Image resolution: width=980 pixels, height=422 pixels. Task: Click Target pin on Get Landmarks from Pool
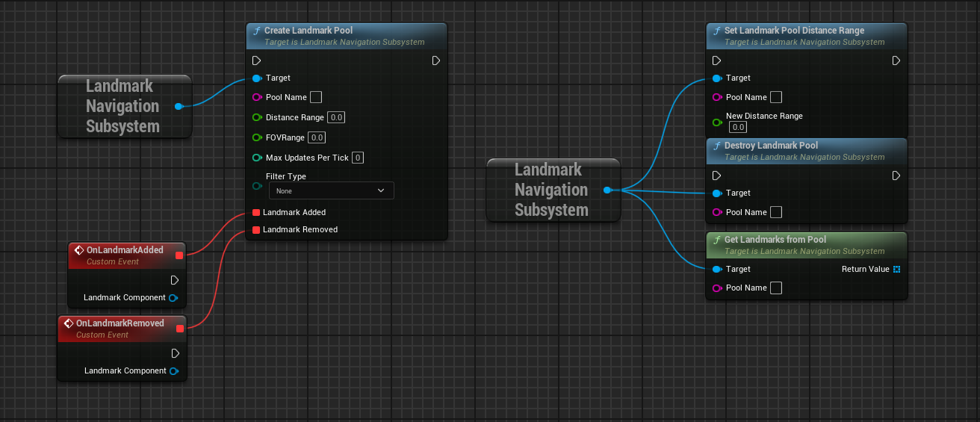pyautogui.click(x=717, y=269)
